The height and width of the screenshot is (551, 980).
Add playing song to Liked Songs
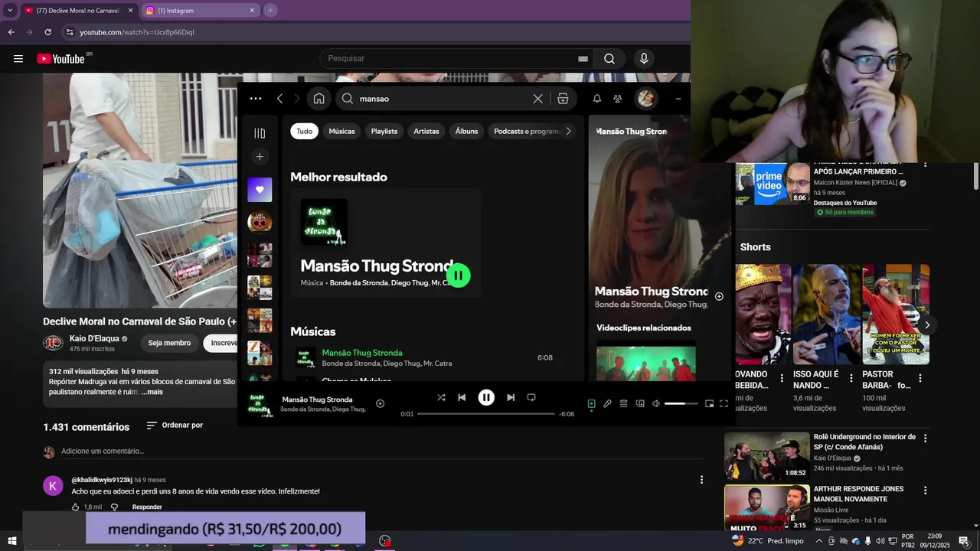pyautogui.click(x=380, y=403)
